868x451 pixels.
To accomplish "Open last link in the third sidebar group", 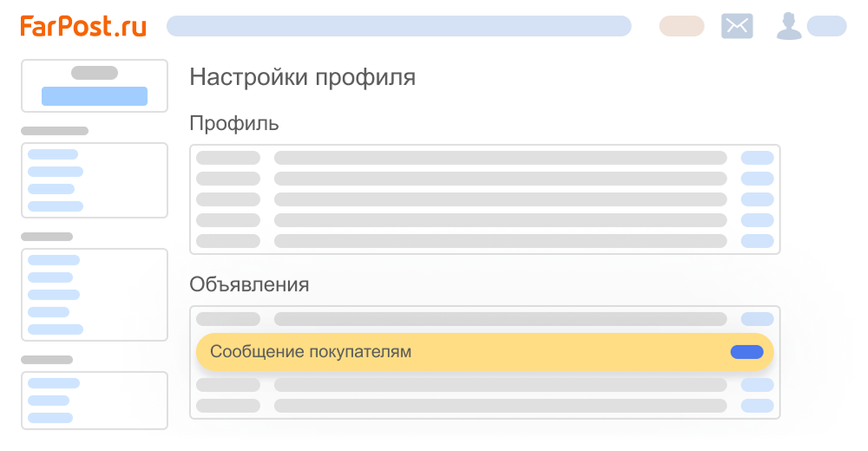I will tap(50, 418).
